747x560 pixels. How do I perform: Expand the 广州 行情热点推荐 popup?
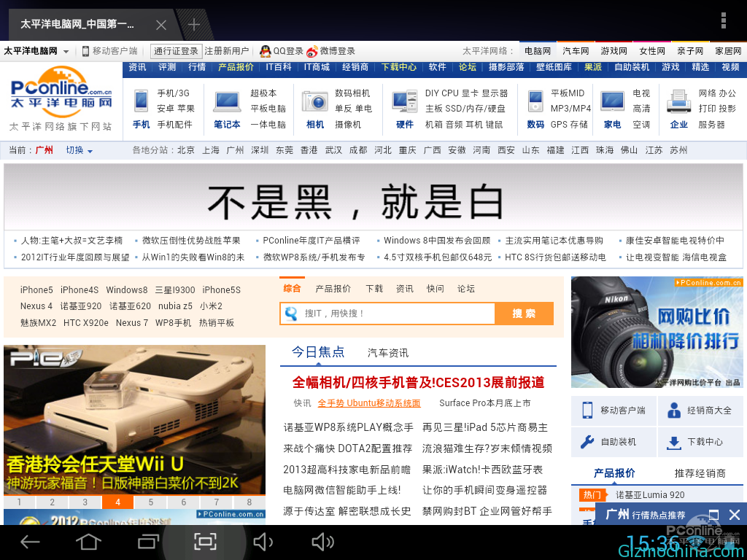coord(713,515)
